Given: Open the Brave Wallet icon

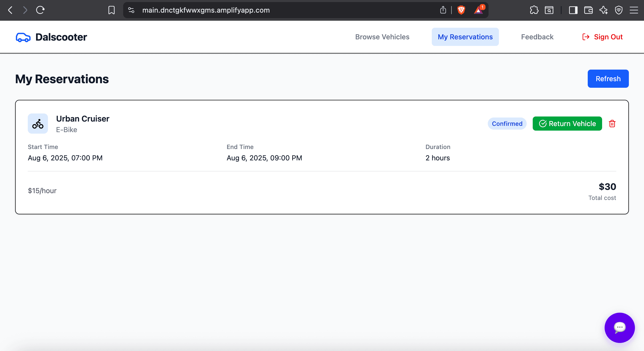Looking at the screenshot, I should coord(588,10).
